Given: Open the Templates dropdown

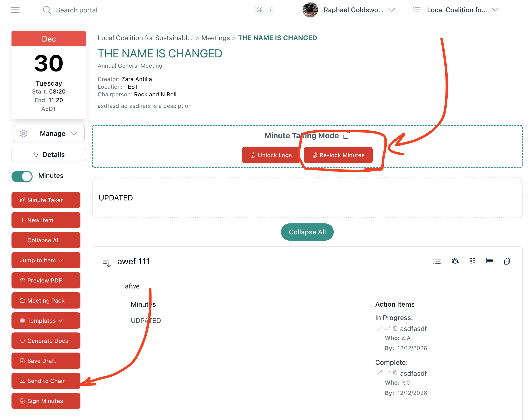Looking at the screenshot, I should (46, 321).
